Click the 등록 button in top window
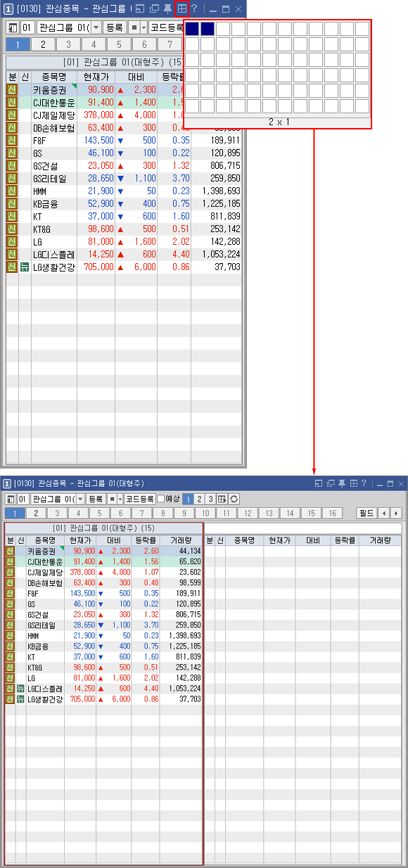The height and width of the screenshot is (868, 408). pos(115,27)
